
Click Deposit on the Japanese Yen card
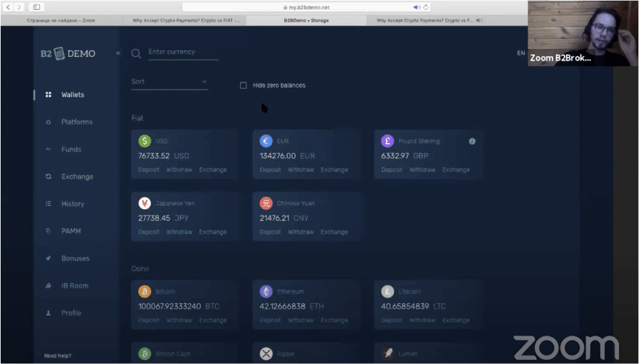(149, 232)
